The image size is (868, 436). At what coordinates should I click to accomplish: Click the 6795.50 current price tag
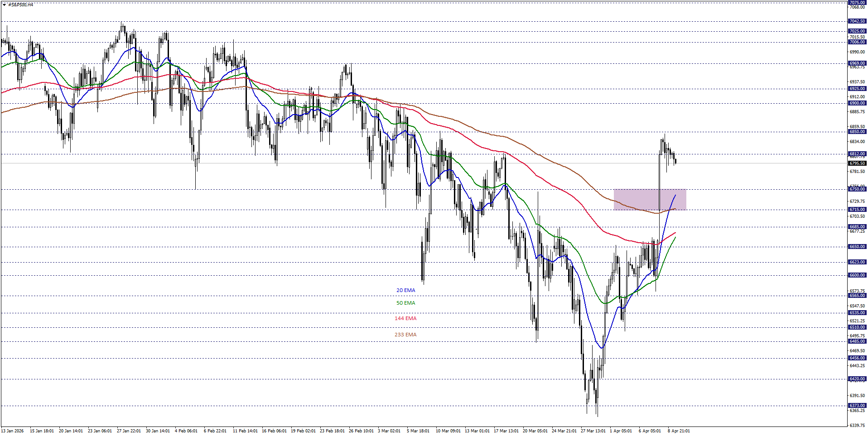pos(858,163)
